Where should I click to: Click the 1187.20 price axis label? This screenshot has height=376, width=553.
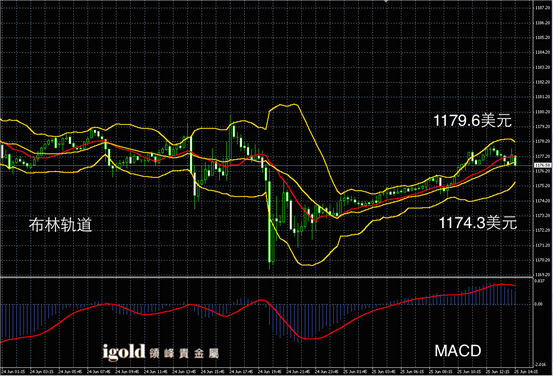542,7
